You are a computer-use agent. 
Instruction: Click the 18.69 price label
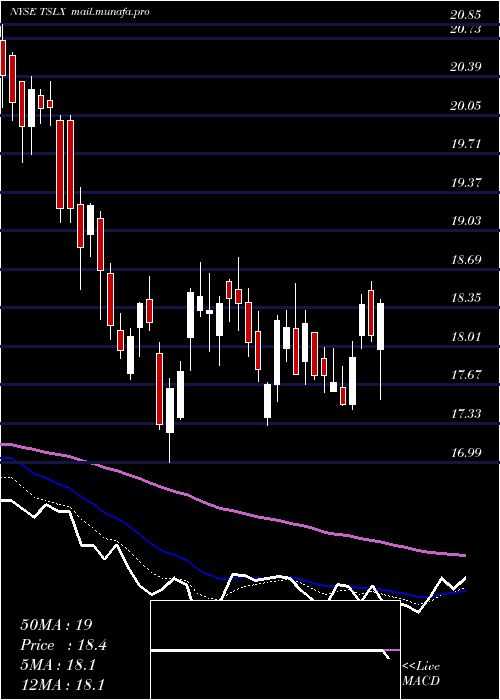tap(466, 260)
